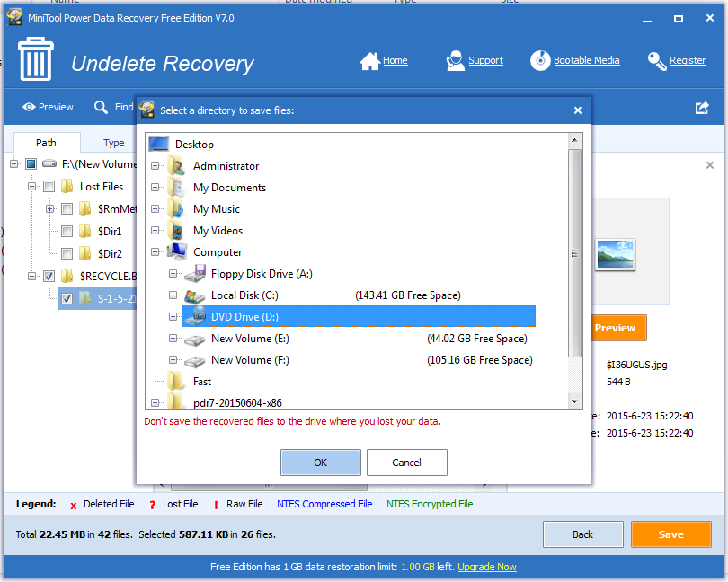
Task: Click the My Videos folder icon
Action: pos(177,230)
